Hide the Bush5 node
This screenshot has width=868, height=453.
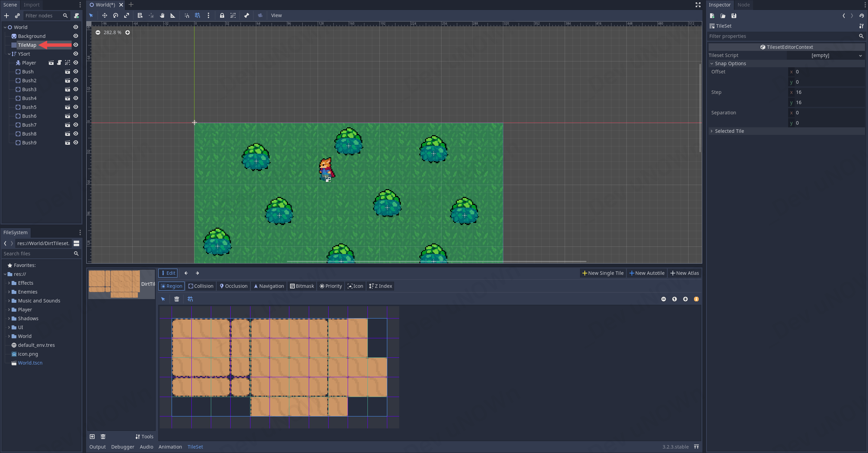coord(76,107)
